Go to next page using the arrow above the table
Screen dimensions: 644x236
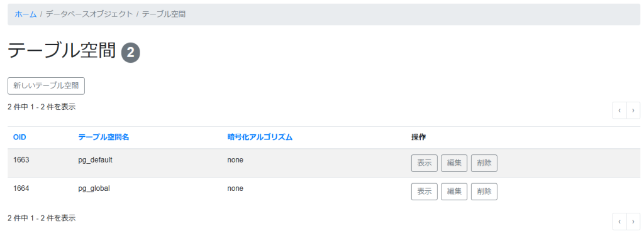tap(633, 110)
